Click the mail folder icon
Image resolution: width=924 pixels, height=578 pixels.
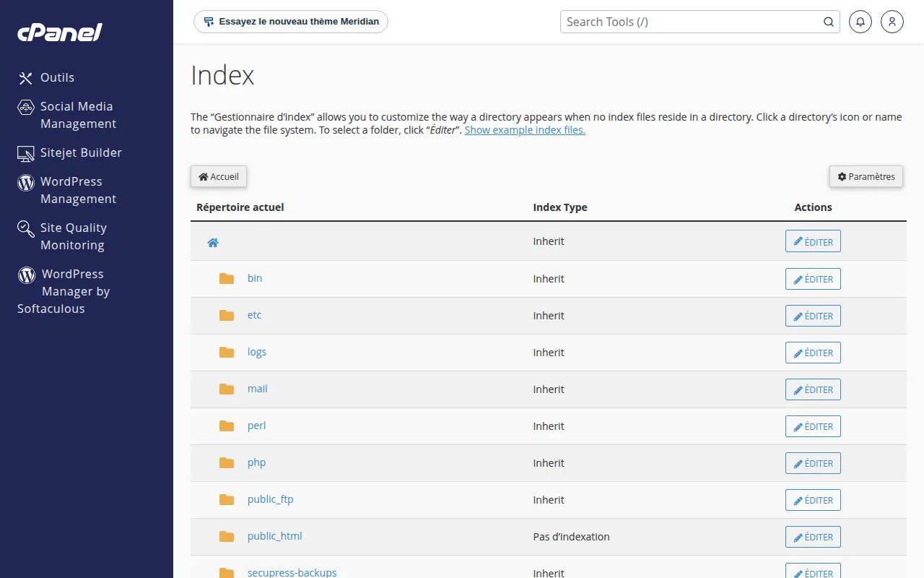[x=227, y=389]
